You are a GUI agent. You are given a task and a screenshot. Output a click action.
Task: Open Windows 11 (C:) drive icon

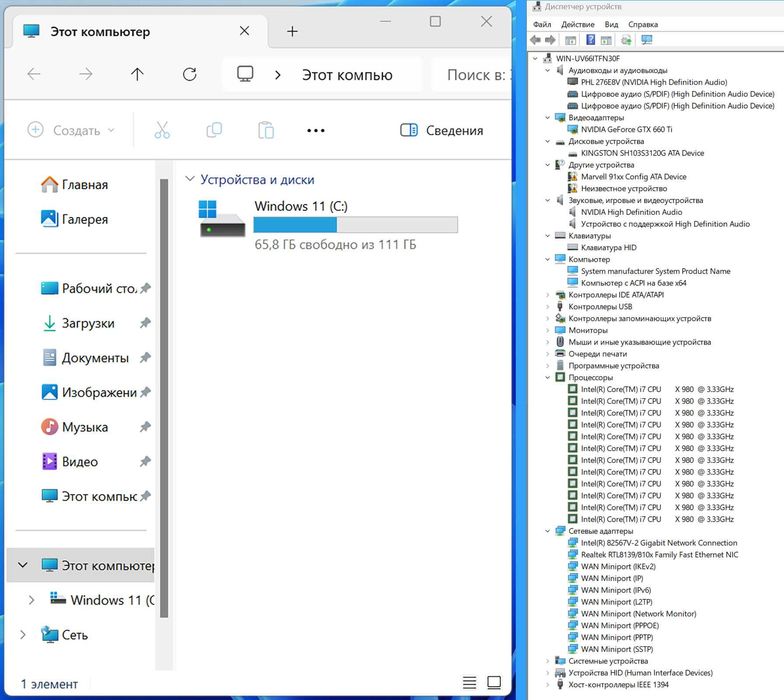click(222, 218)
